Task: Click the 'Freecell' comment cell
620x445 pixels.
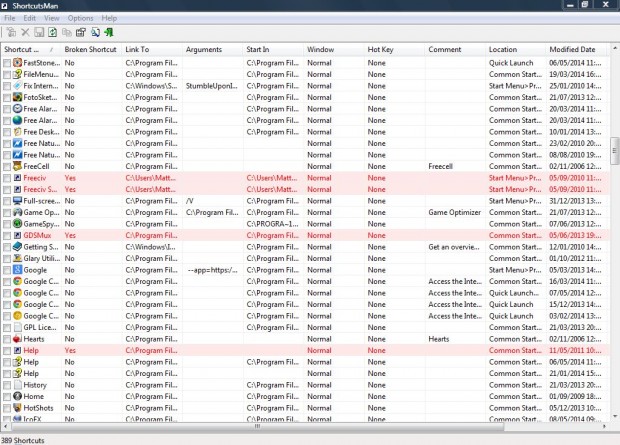Action: [x=455, y=167]
